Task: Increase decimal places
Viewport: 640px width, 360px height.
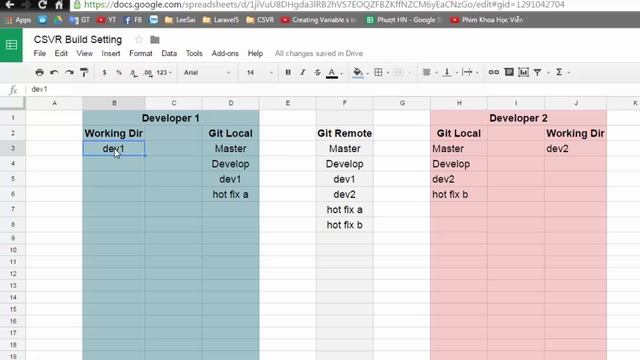Action: pos(148,73)
